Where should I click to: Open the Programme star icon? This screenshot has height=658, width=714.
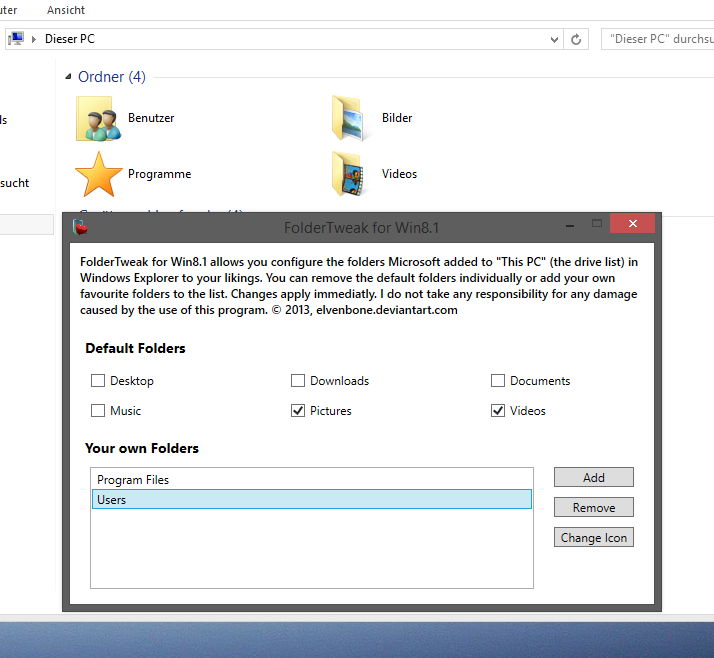99,174
